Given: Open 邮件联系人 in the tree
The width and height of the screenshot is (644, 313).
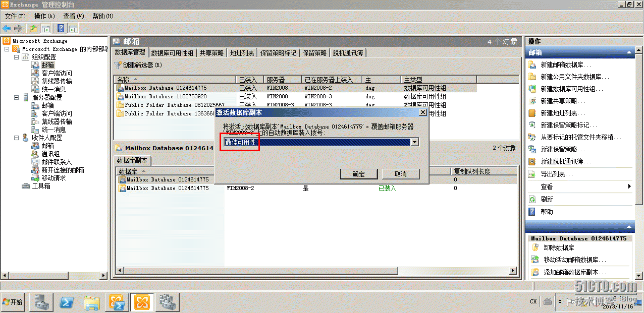Looking at the screenshot, I should coord(57,162).
